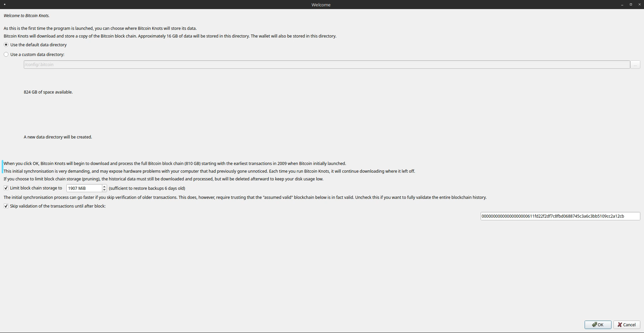Open the window menu icon in title bar
644x333 pixels.
pyautogui.click(x=5, y=4)
